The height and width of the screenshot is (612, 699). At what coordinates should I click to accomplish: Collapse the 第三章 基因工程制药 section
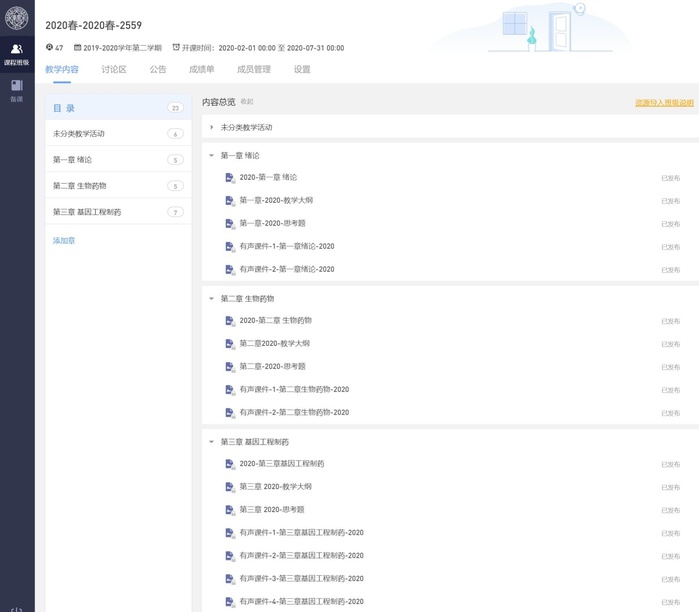click(x=211, y=442)
